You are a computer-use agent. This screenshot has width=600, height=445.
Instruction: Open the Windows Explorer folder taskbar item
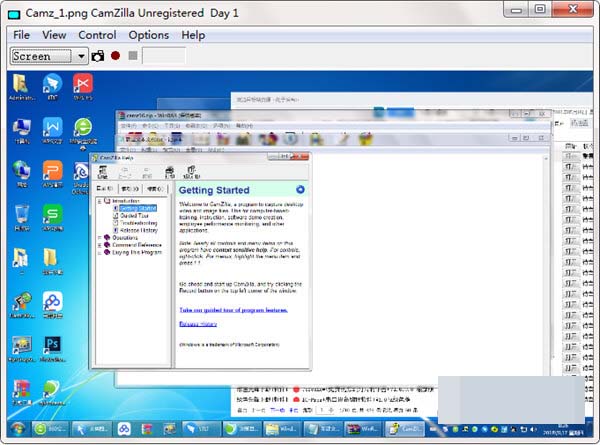pos(282,429)
